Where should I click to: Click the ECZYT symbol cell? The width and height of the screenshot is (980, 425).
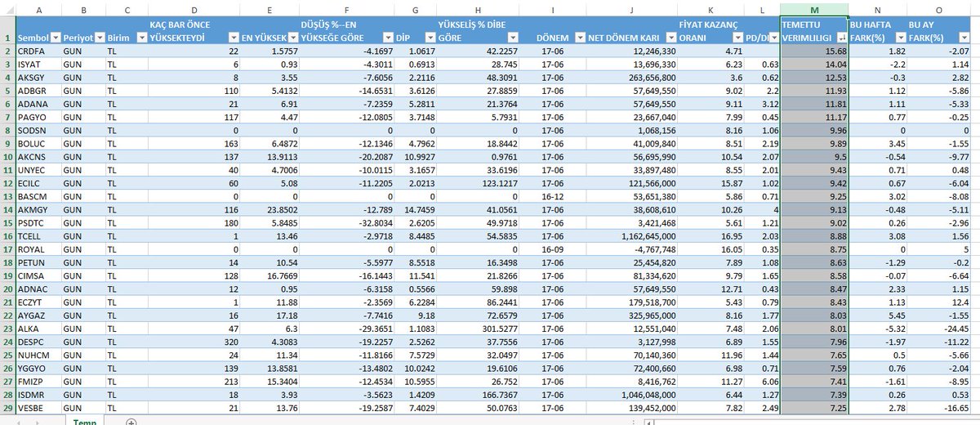pyautogui.click(x=41, y=302)
